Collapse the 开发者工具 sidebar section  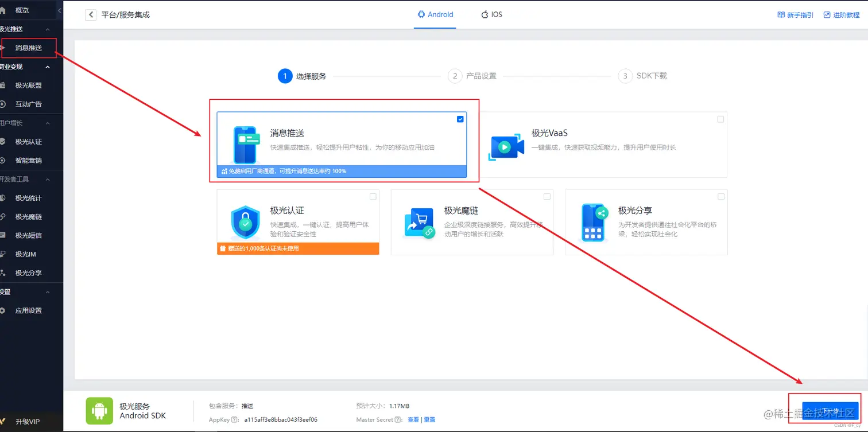(48, 179)
